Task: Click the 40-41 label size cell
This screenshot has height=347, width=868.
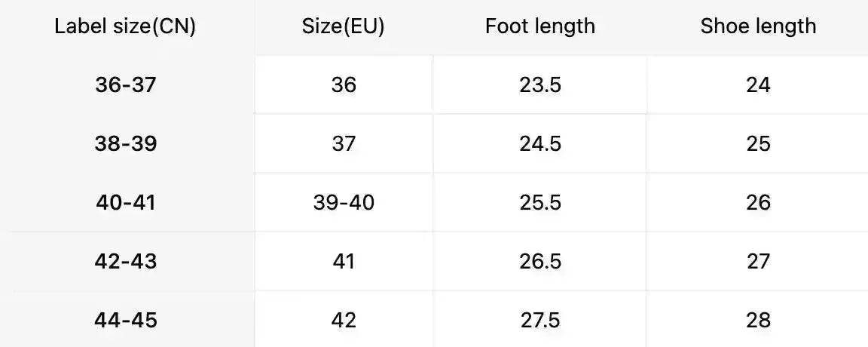Action: [126, 202]
